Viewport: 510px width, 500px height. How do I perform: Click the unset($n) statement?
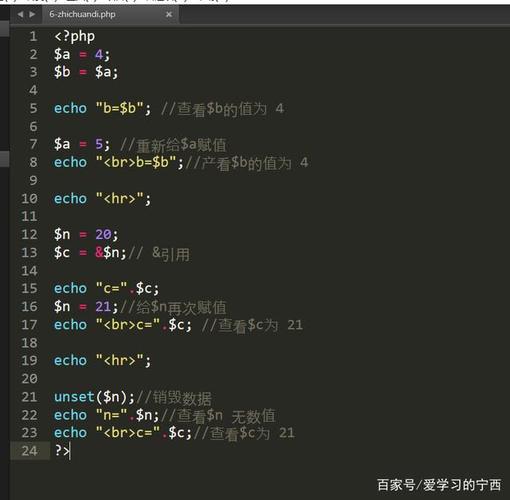coord(94,397)
